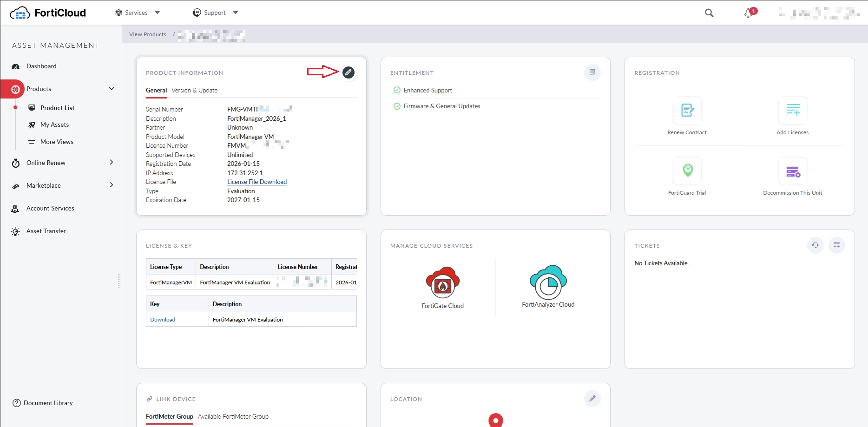
Task: Click the Renew Contract icon
Action: (687, 110)
